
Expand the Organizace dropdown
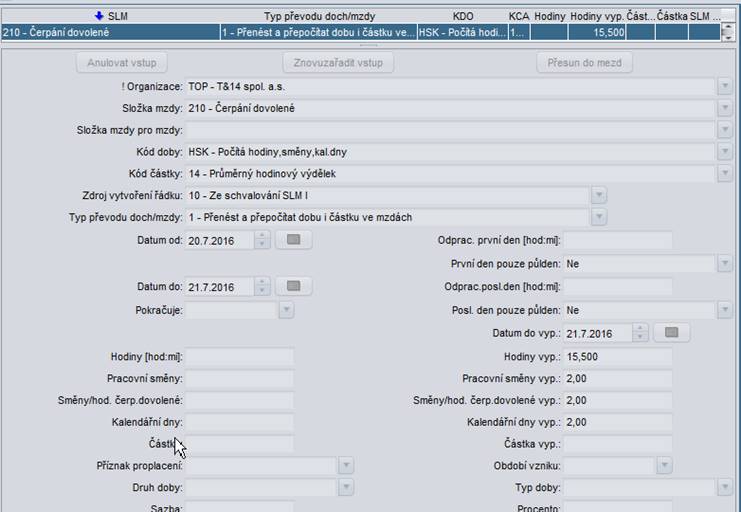(725, 87)
